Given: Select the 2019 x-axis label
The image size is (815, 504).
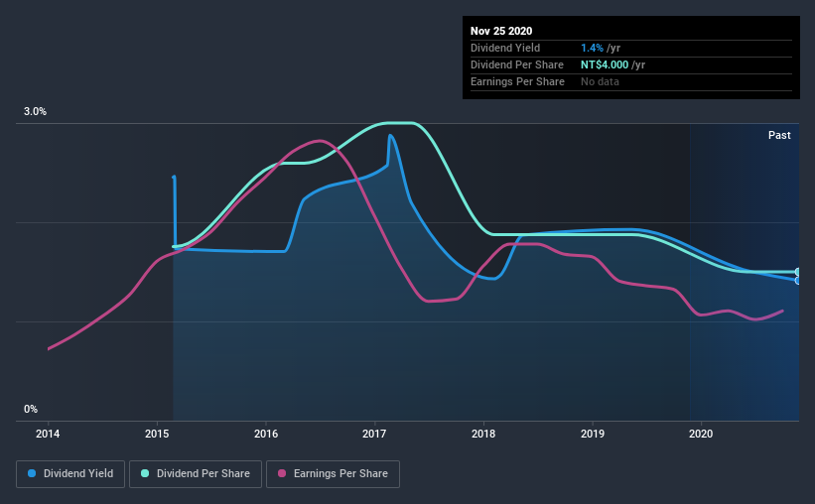Looking at the screenshot, I should 592,434.
